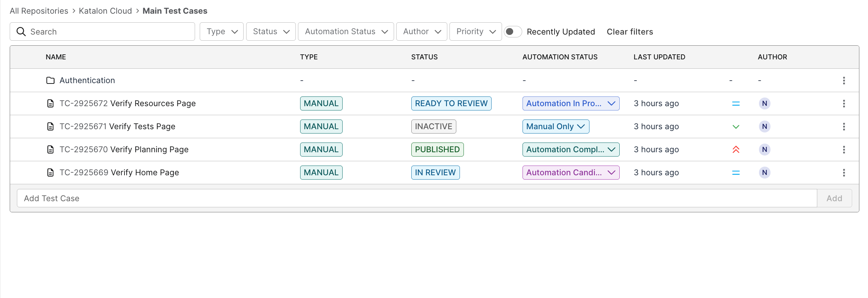Click author avatar N on Verify Home Page row
868x298 pixels.
coord(764,173)
